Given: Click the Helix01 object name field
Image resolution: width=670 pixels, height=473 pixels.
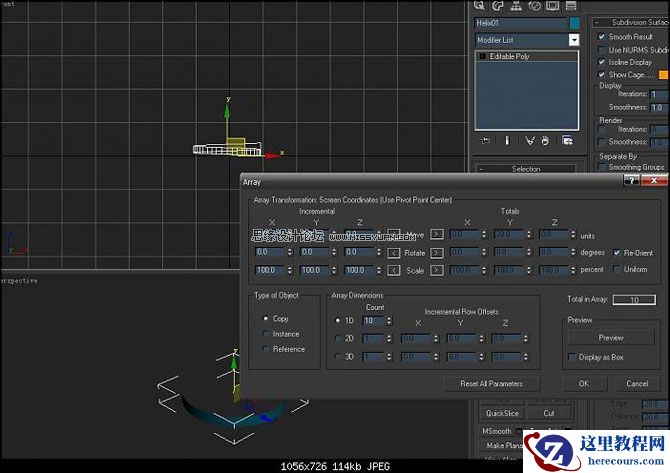Looking at the screenshot, I should (520, 23).
